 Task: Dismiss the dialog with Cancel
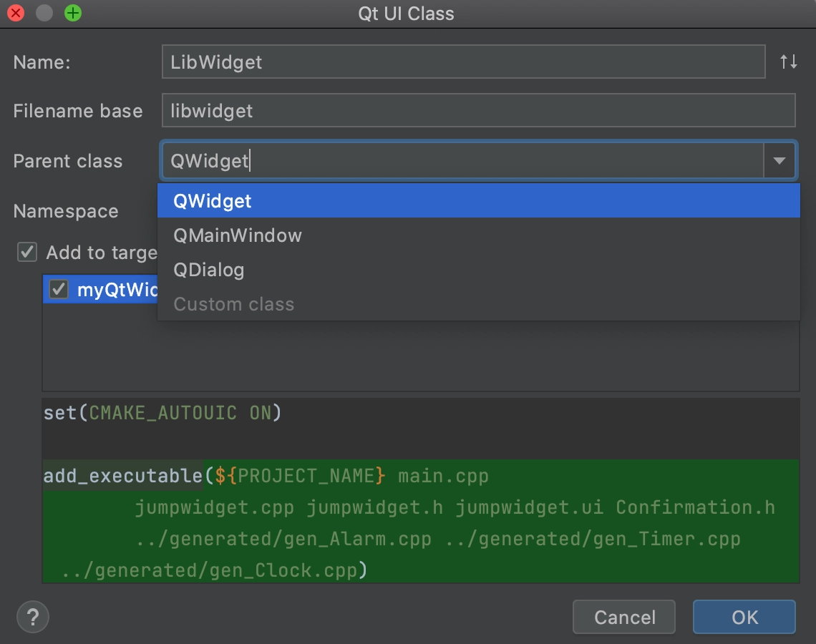(x=624, y=617)
